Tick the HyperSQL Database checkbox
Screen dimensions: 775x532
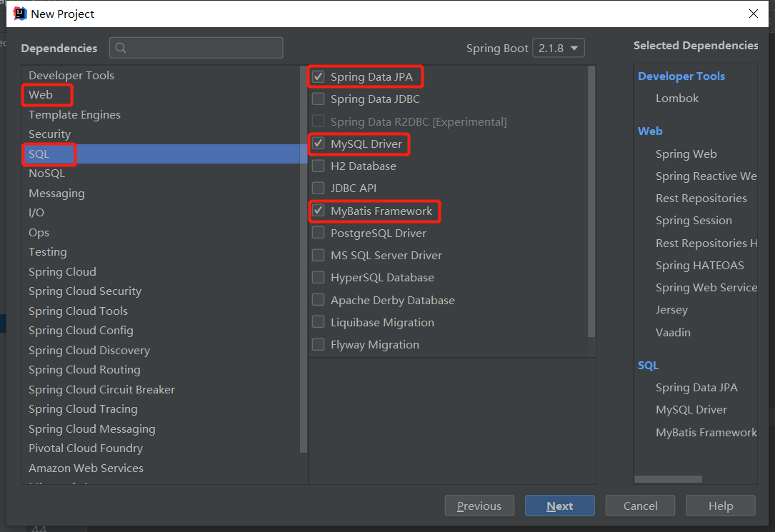point(319,278)
